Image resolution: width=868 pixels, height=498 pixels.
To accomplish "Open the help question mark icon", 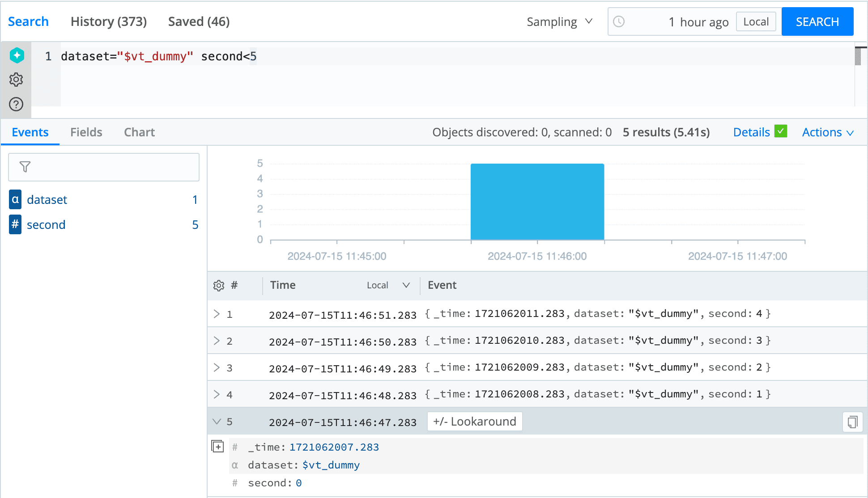I will [16, 104].
